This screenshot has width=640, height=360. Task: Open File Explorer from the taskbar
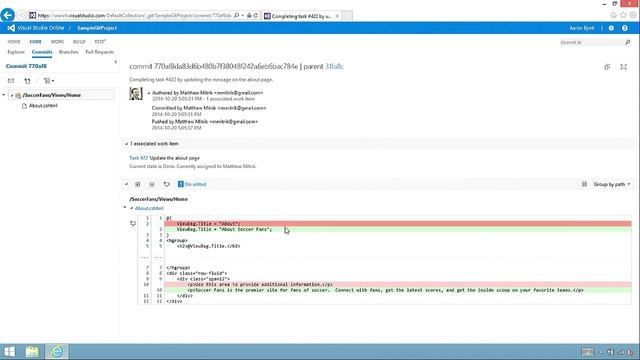pyautogui.click(x=32, y=351)
